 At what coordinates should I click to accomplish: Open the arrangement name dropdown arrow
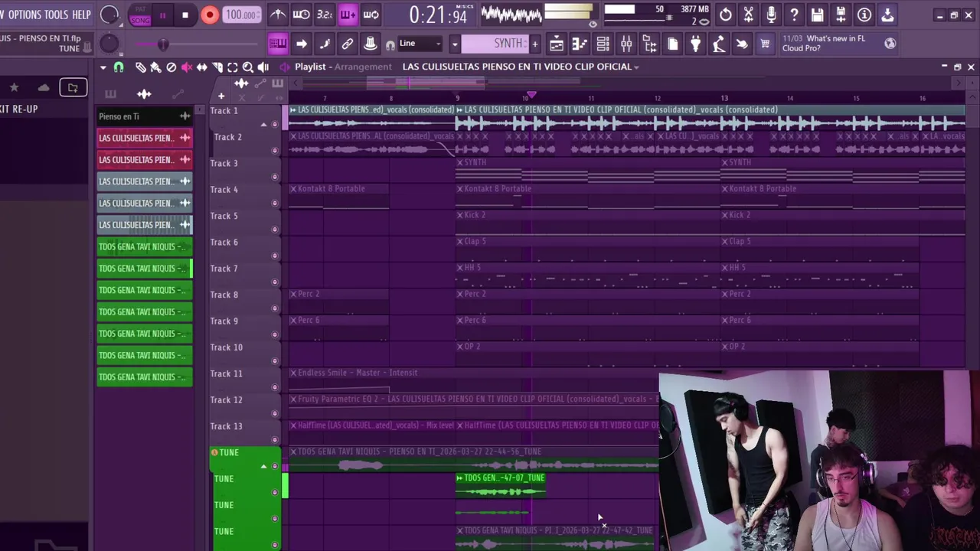[x=636, y=67]
